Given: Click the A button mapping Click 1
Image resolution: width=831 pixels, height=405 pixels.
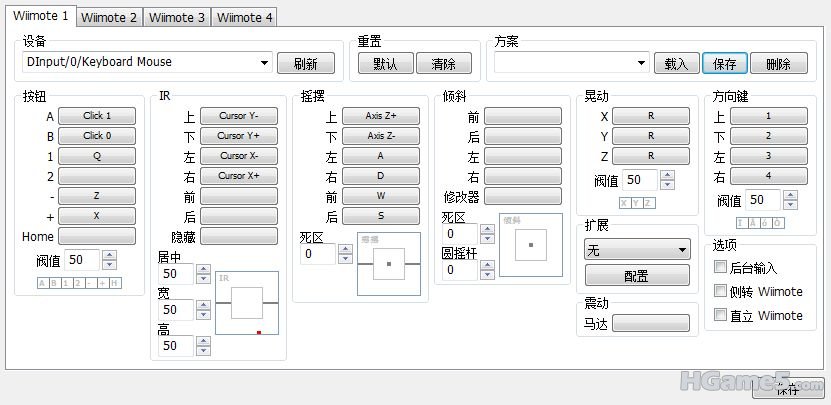Looking at the screenshot, I should click(97, 116).
